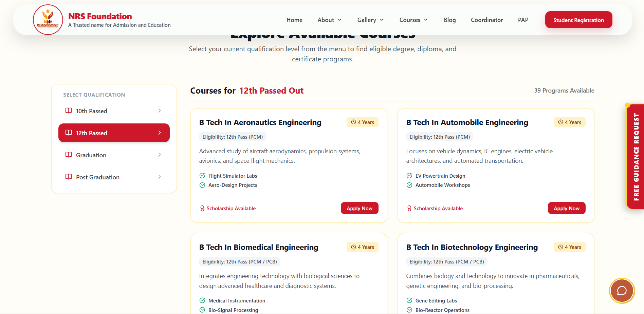Click the Student Registration button

[x=578, y=20]
